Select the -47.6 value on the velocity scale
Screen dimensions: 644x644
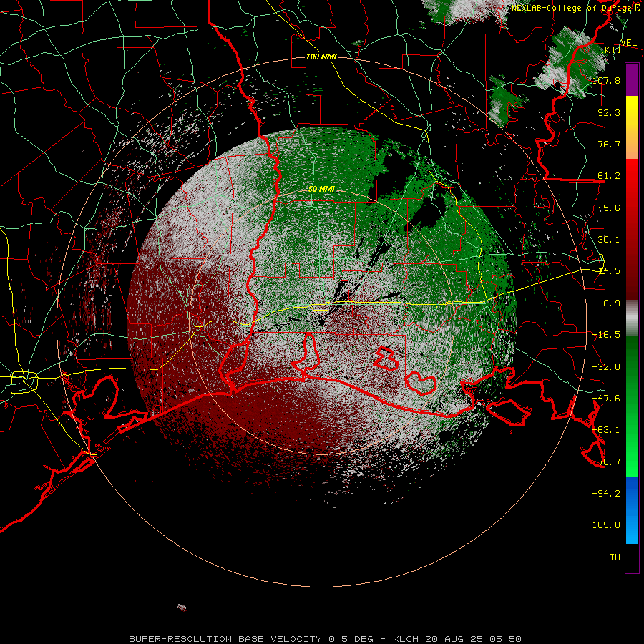click(x=606, y=399)
